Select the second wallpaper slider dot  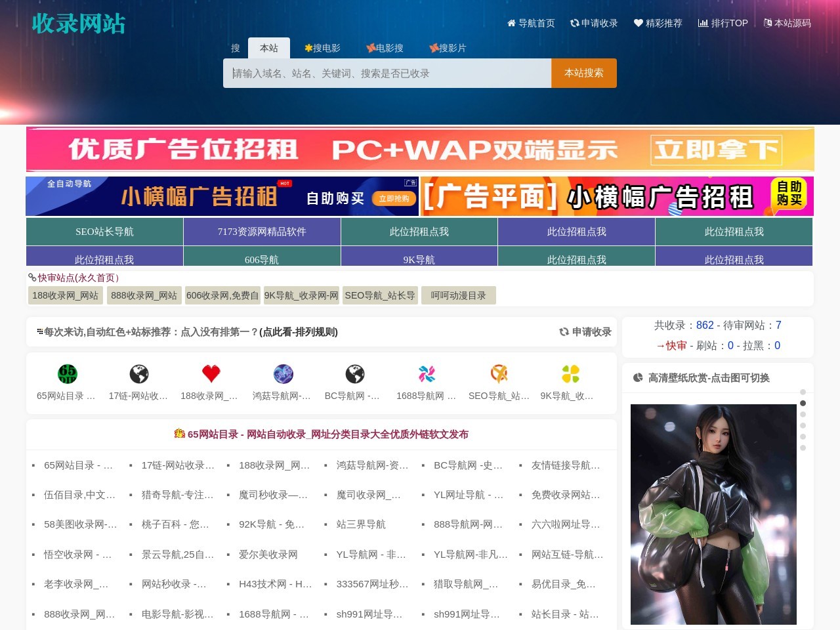pos(803,404)
